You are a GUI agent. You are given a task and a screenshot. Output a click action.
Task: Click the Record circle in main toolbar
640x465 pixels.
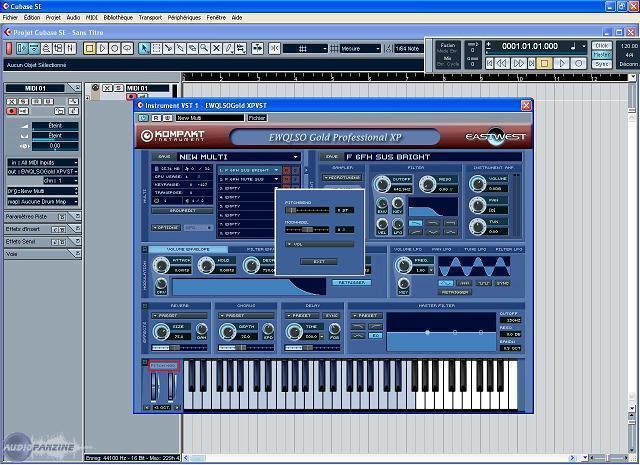tap(115, 49)
